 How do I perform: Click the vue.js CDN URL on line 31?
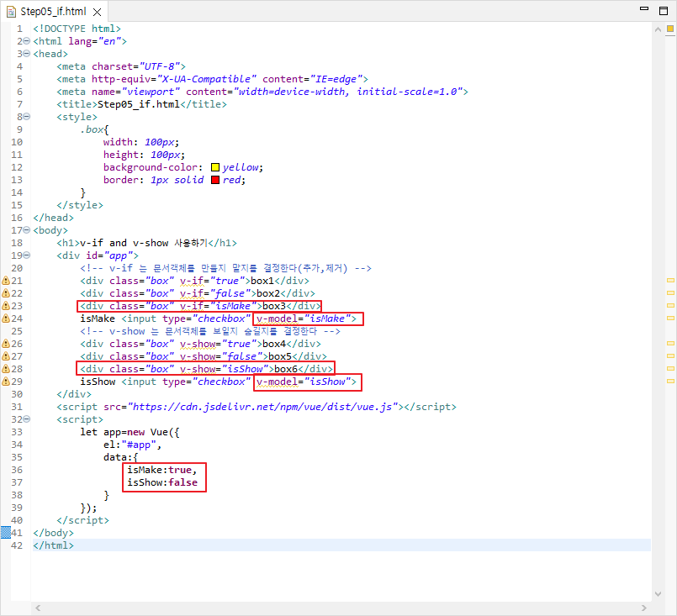point(262,407)
